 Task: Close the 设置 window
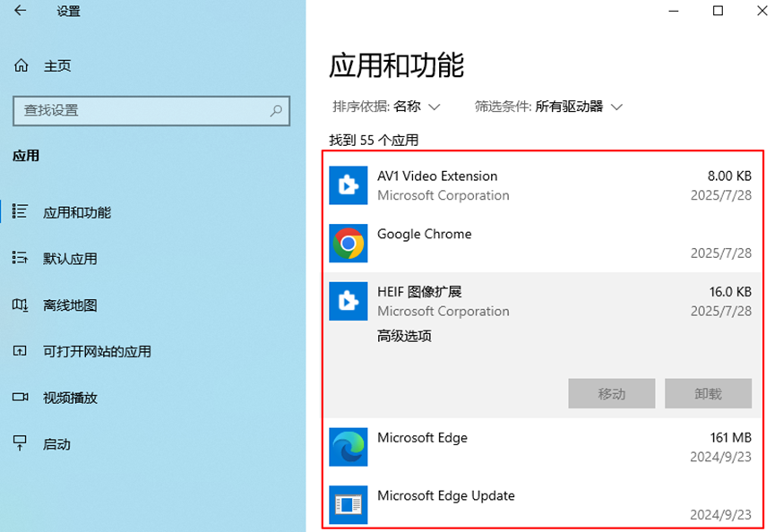pyautogui.click(x=762, y=11)
